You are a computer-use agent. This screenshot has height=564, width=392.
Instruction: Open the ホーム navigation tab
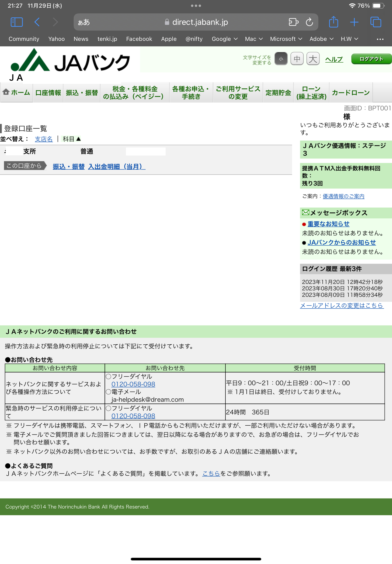pyautogui.click(x=16, y=92)
